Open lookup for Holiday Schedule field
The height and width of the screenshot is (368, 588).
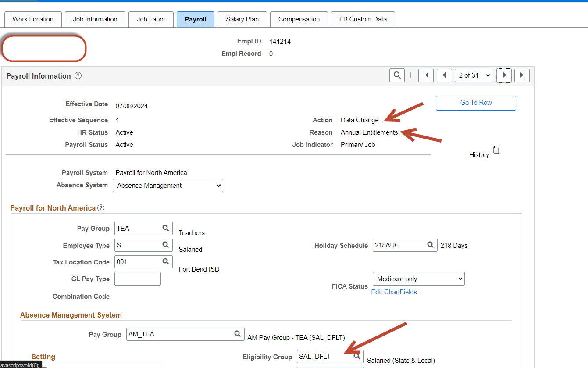pyautogui.click(x=431, y=245)
